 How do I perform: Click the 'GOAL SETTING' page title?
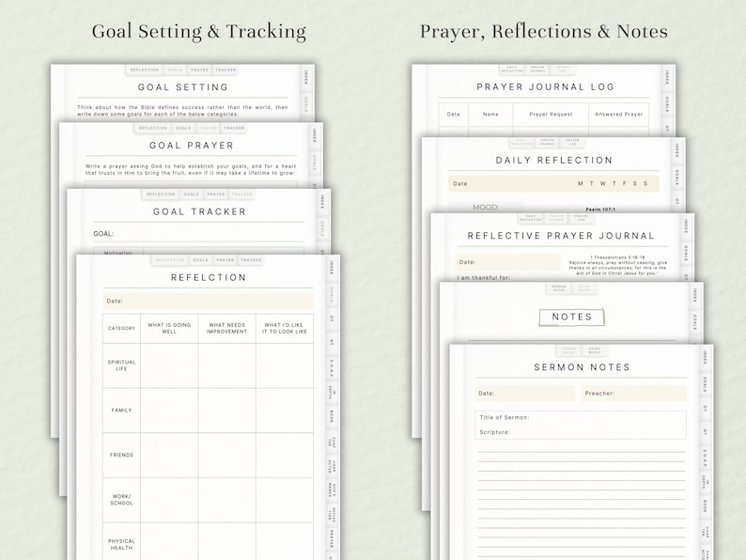click(x=183, y=87)
